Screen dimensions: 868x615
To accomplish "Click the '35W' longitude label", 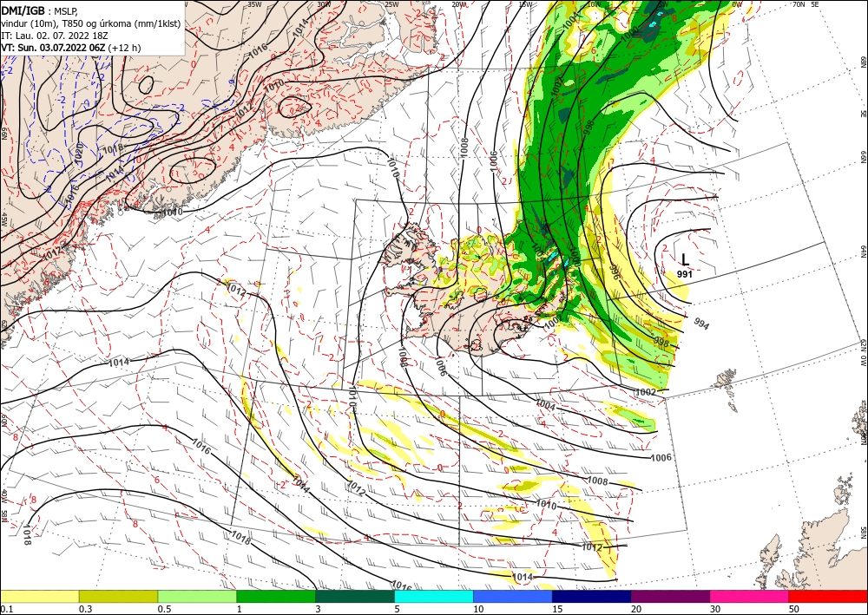I will [x=254, y=3].
